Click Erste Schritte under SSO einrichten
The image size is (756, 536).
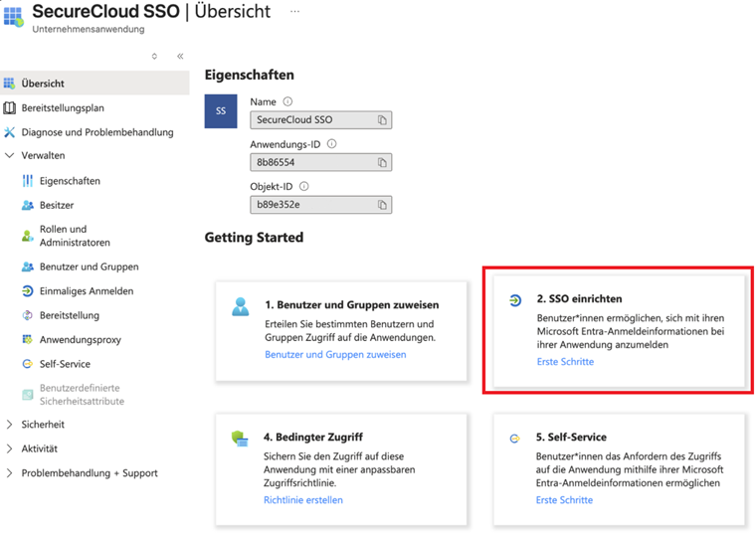(x=566, y=362)
